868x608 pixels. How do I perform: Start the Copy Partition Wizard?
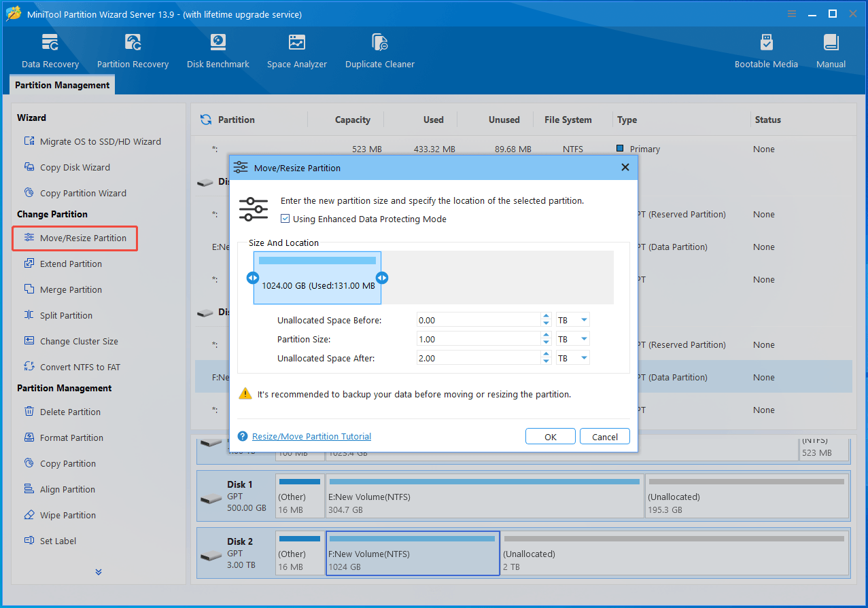click(75, 193)
